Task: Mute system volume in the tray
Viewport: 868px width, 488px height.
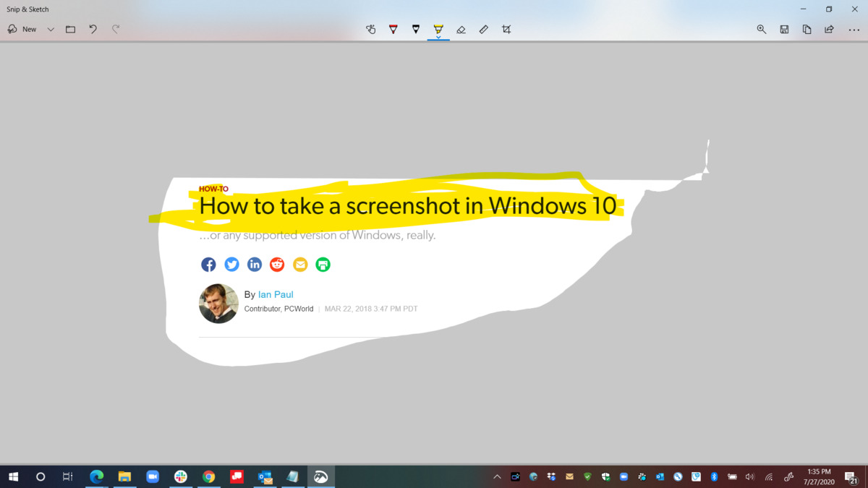Action: (749, 476)
